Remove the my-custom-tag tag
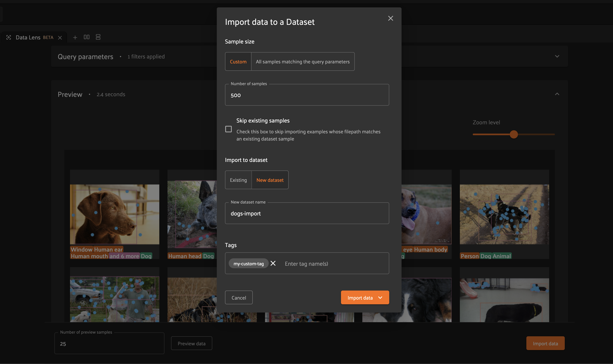Screen dimensions: 613x364 pos(273,263)
